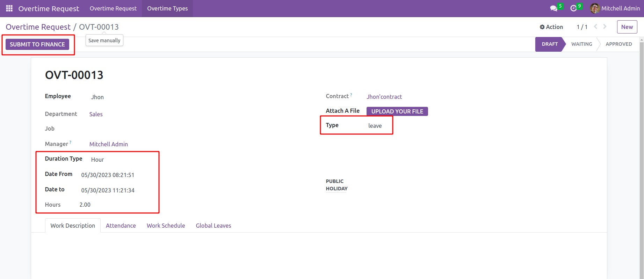Viewport: 644px width, 279px height.
Task: Click the New record button
Action: click(627, 27)
